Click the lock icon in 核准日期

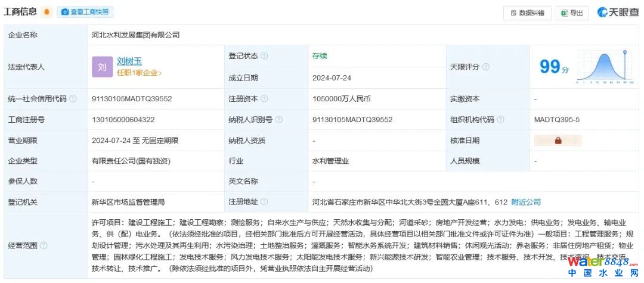(x=558, y=141)
